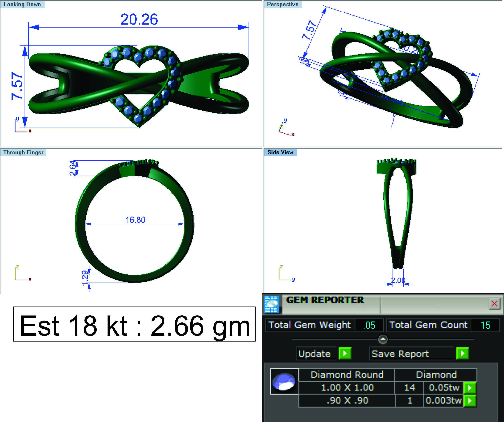Click green arrow next to Update
This screenshot has width=504, height=422.
(x=345, y=353)
